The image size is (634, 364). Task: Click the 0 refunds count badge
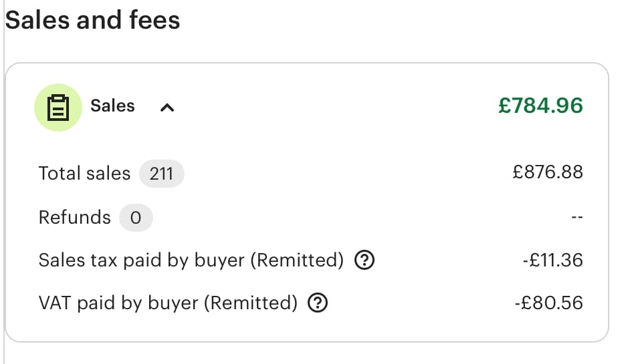click(x=136, y=218)
